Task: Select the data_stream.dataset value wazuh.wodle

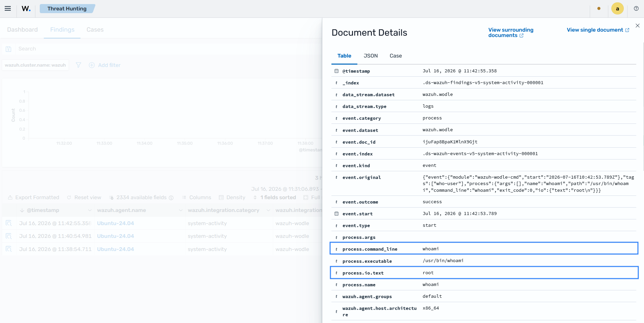Action: [x=438, y=95]
